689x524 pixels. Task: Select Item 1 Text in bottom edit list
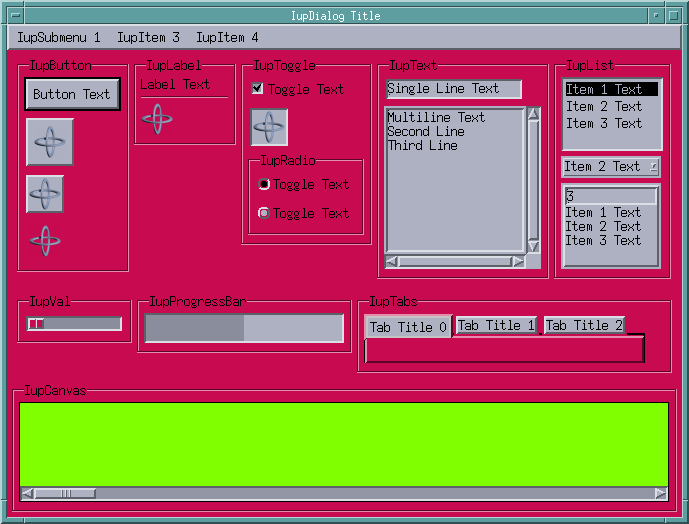pyautogui.click(x=610, y=212)
